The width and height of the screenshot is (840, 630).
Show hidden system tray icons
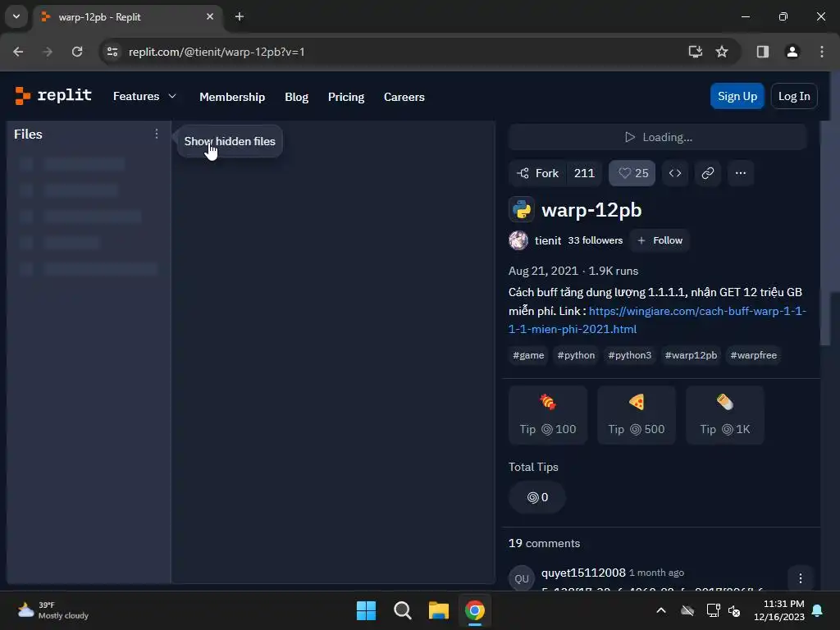[x=661, y=610]
